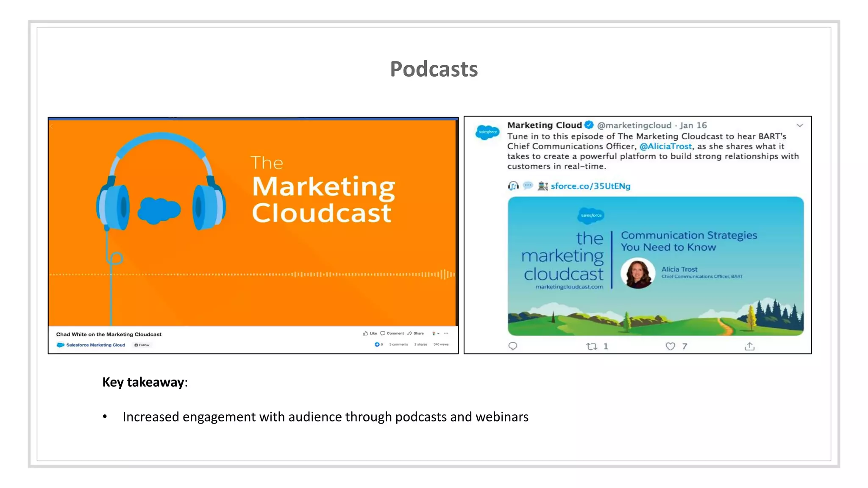Image resolution: width=868 pixels, height=488 pixels.
Task: Reply to the tweet with the comment icon
Action: pyautogui.click(x=513, y=346)
